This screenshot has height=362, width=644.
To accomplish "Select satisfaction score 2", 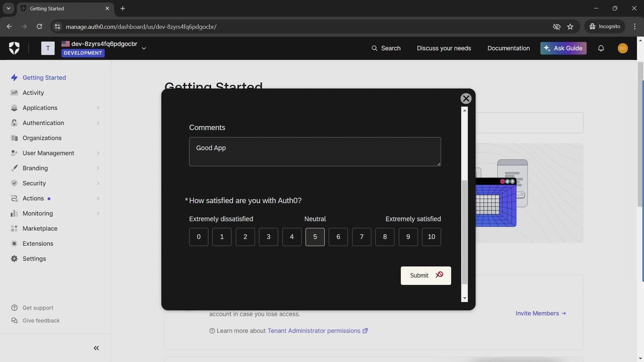I will pyautogui.click(x=245, y=237).
